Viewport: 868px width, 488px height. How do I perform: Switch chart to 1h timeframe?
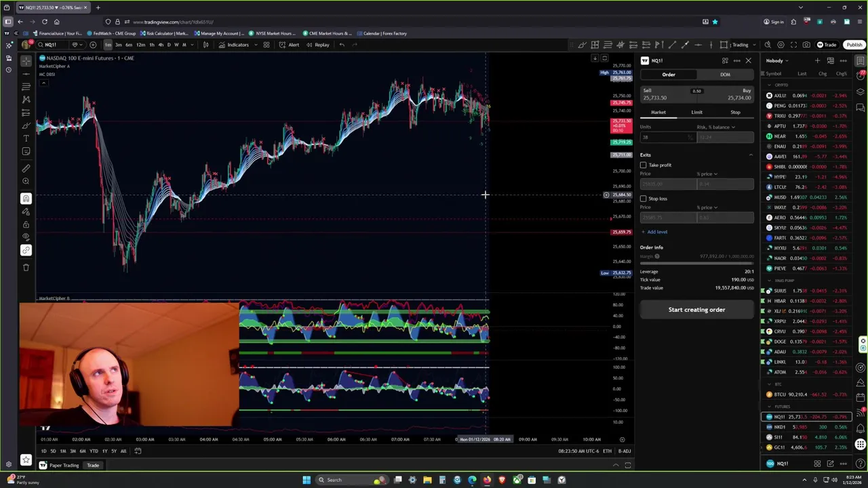click(152, 45)
